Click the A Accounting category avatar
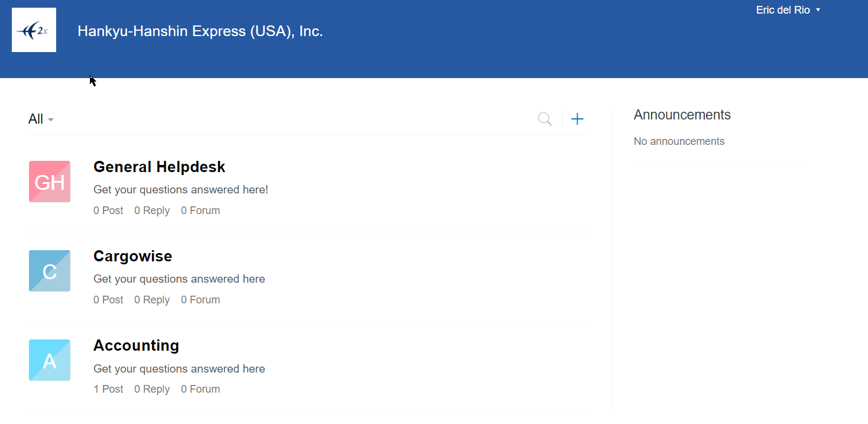The image size is (868, 424). (50, 360)
